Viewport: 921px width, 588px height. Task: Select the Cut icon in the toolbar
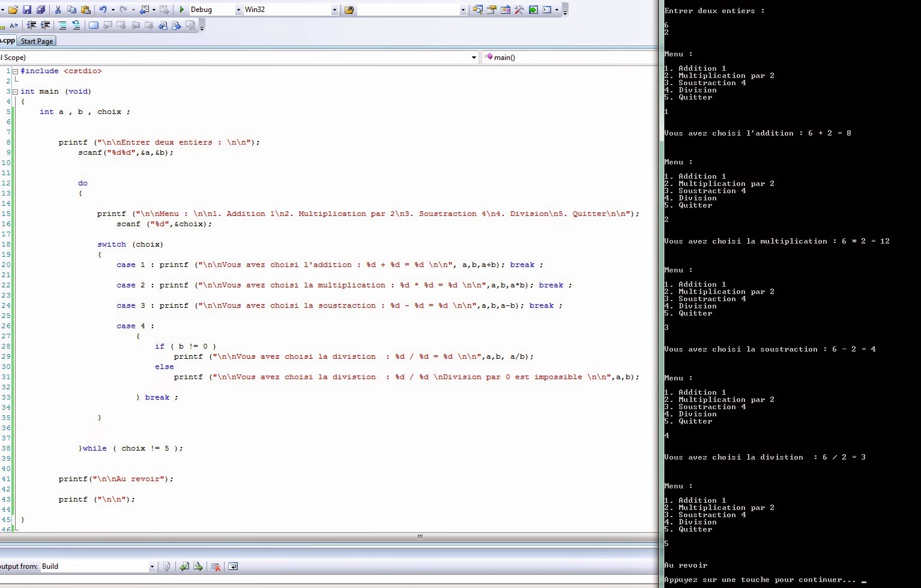[x=58, y=9]
